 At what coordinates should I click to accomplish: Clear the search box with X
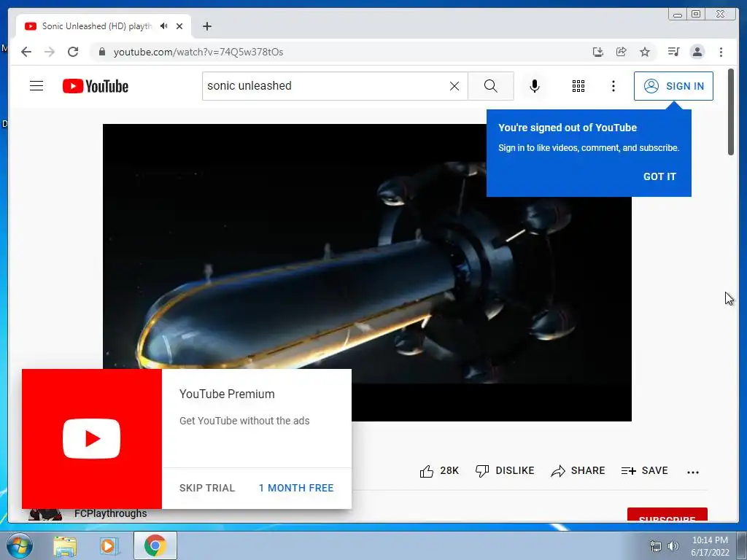click(x=454, y=86)
